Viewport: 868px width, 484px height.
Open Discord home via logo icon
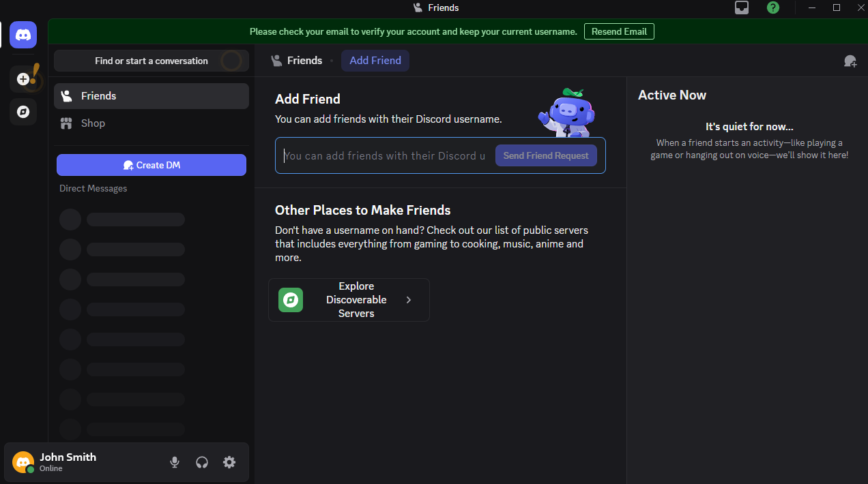(x=23, y=35)
